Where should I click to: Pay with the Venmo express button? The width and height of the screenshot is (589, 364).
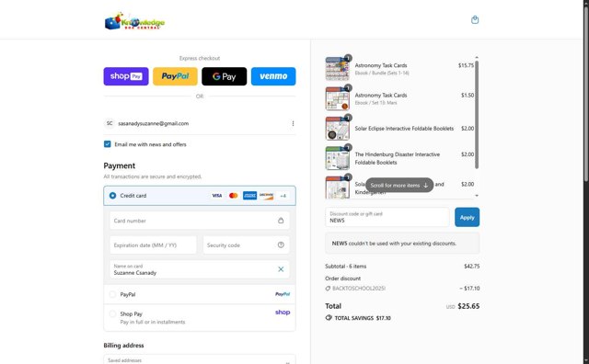pyautogui.click(x=273, y=76)
